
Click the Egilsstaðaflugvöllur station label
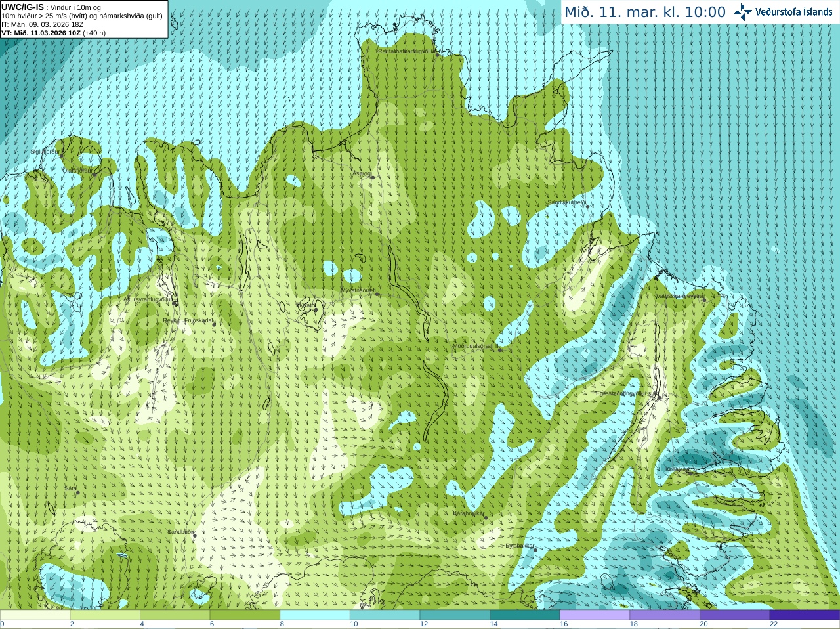coord(626,393)
